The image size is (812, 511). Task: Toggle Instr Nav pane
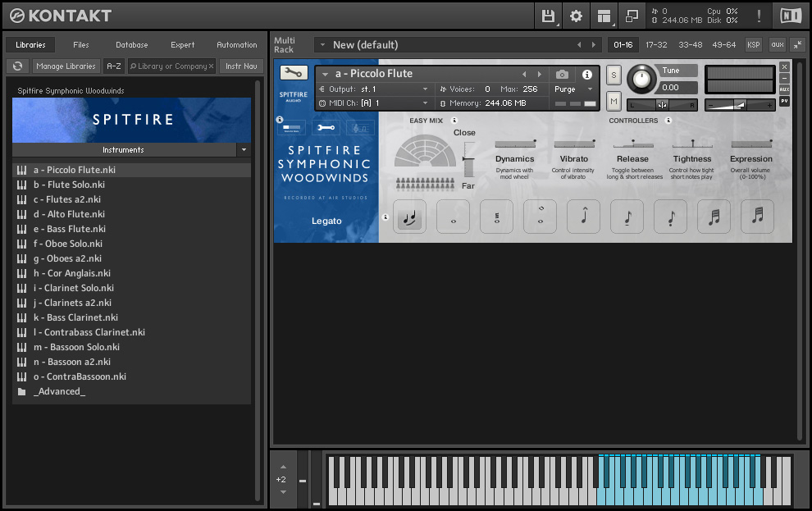241,66
